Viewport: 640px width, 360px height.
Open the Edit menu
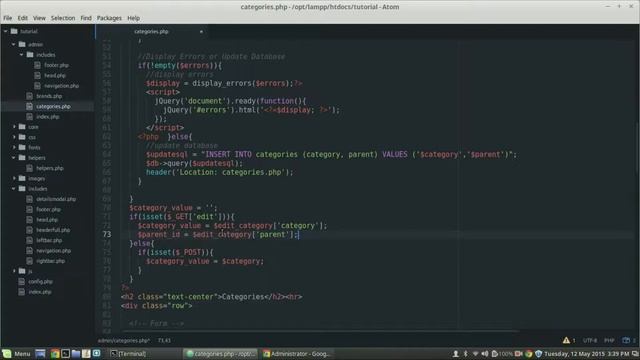pos(22,18)
